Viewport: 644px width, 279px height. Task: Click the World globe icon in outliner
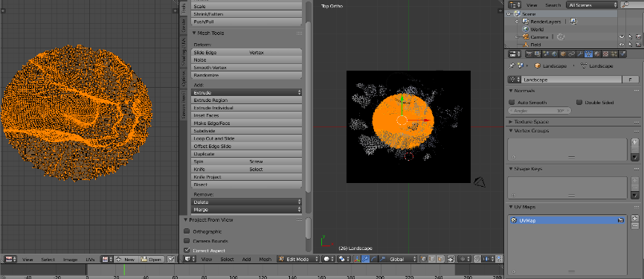525,29
